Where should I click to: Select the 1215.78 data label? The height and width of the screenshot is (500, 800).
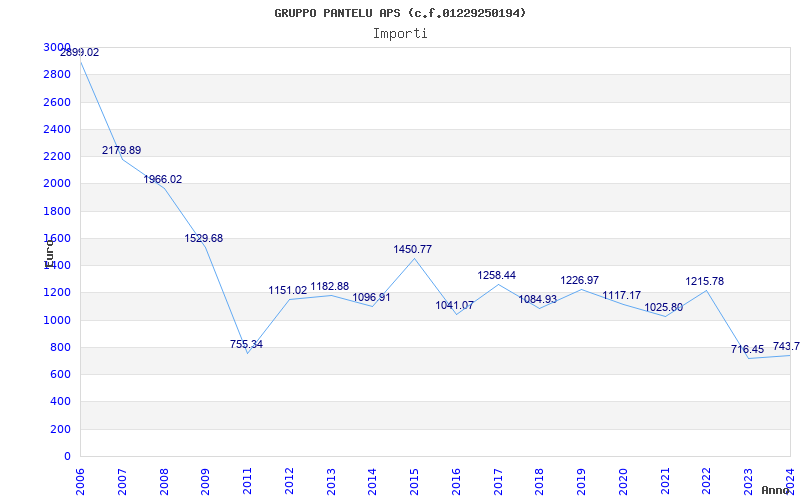point(705,281)
